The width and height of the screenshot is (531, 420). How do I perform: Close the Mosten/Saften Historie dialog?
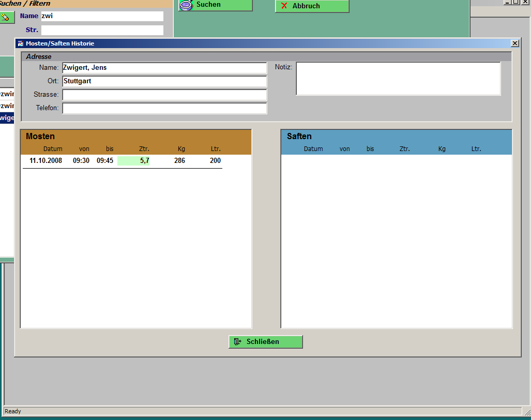[x=514, y=43]
